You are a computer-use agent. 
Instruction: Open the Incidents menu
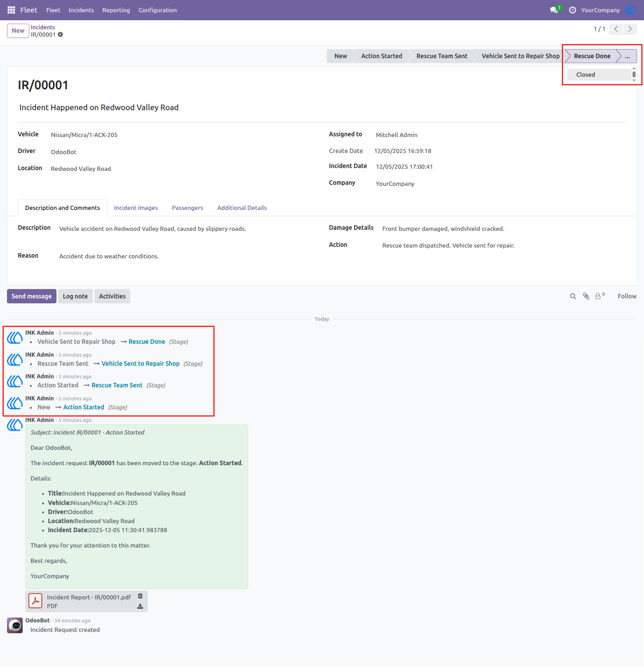click(81, 10)
